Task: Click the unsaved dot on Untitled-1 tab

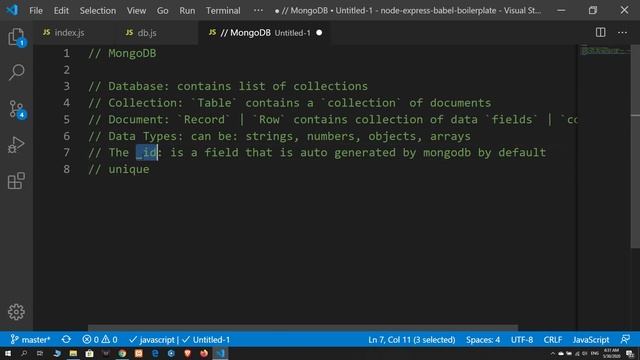Action: 319,33
